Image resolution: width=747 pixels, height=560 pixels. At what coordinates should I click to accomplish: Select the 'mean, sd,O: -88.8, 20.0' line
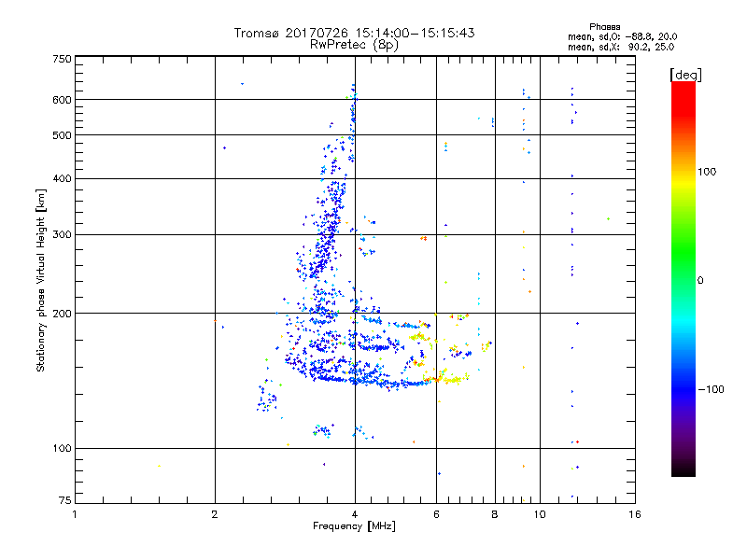coord(622,36)
